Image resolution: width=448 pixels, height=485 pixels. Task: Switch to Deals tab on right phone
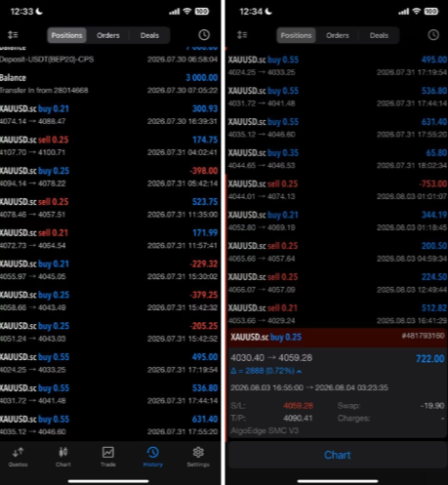[x=379, y=35]
